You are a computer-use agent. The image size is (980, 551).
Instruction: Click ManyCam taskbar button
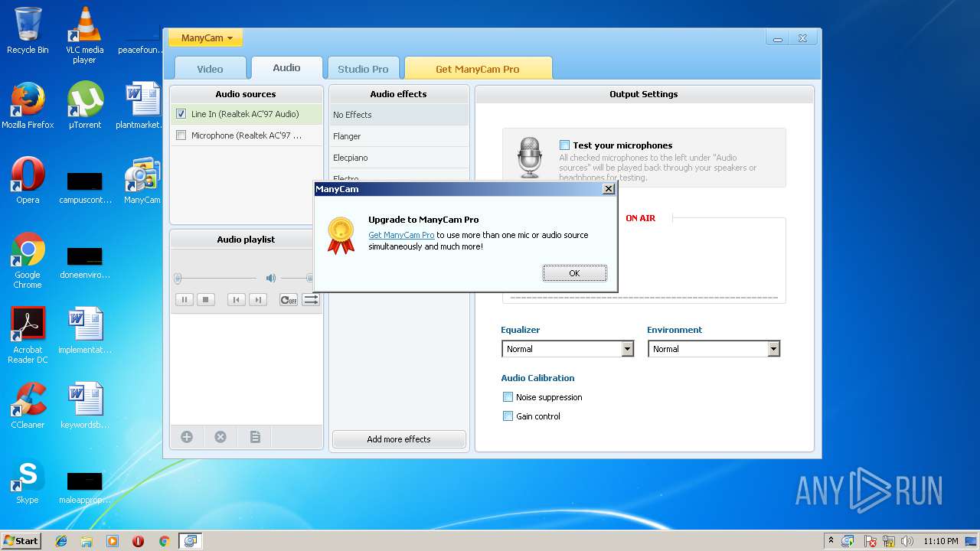click(x=190, y=541)
